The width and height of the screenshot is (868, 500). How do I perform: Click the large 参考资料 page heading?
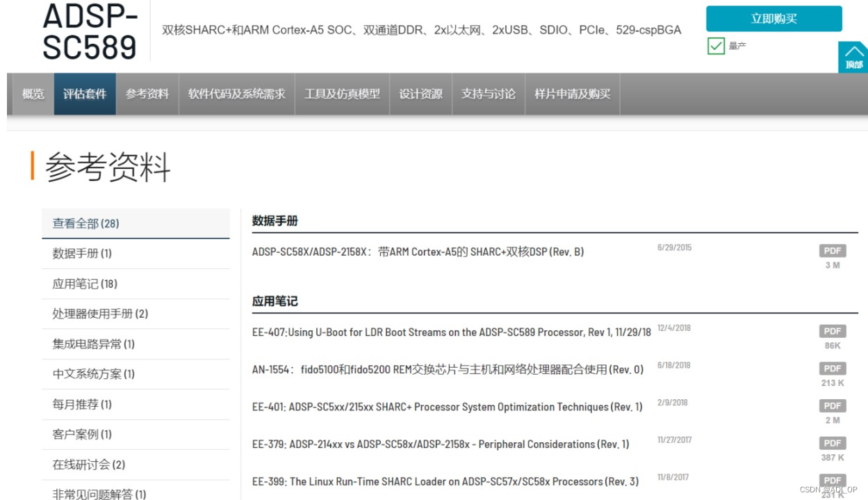[108, 168]
